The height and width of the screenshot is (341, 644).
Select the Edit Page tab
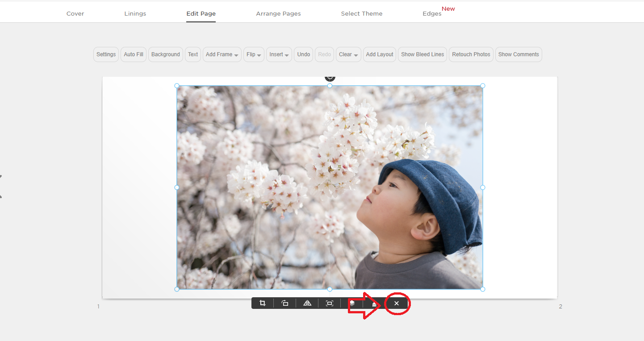tap(201, 13)
